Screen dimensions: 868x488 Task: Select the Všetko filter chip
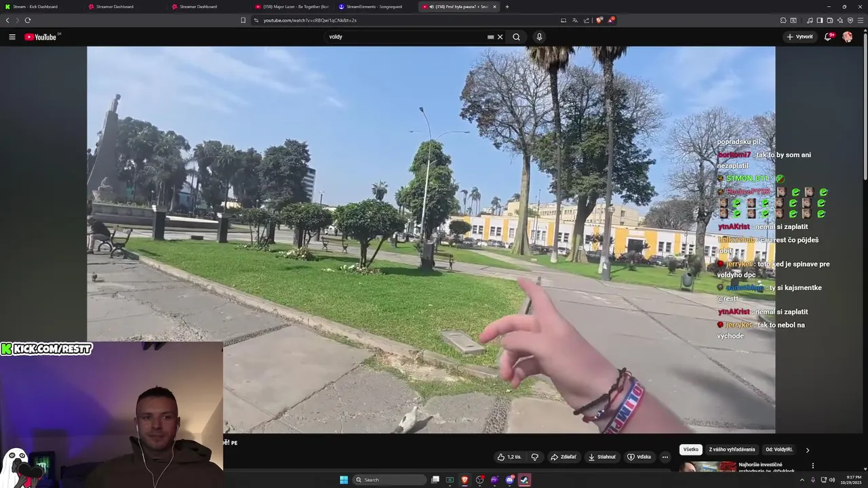(x=690, y=449)
